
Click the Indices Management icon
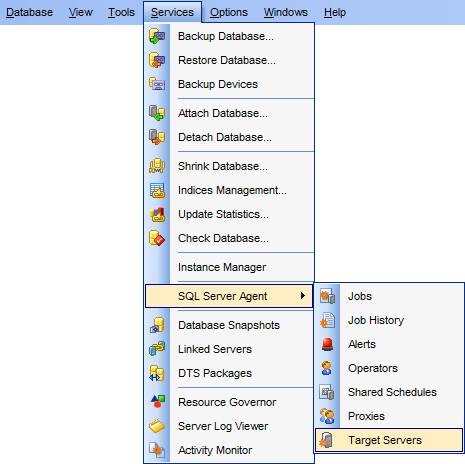click(157, 190)
